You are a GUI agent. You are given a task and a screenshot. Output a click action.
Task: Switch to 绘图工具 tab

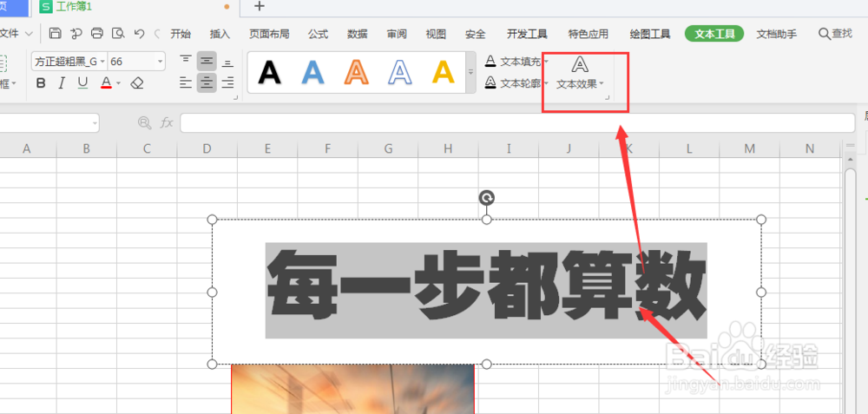point(650,34)
